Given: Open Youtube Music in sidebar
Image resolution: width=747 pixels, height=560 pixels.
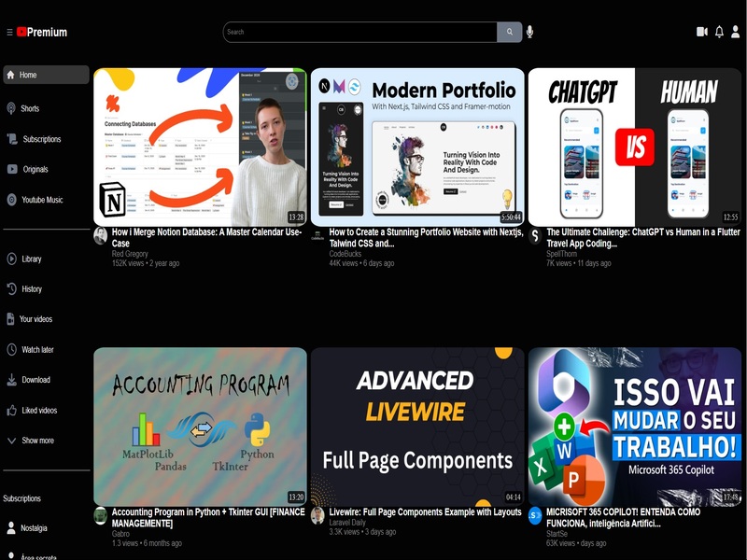Looking at the screenshot, I should pos(42,200).
